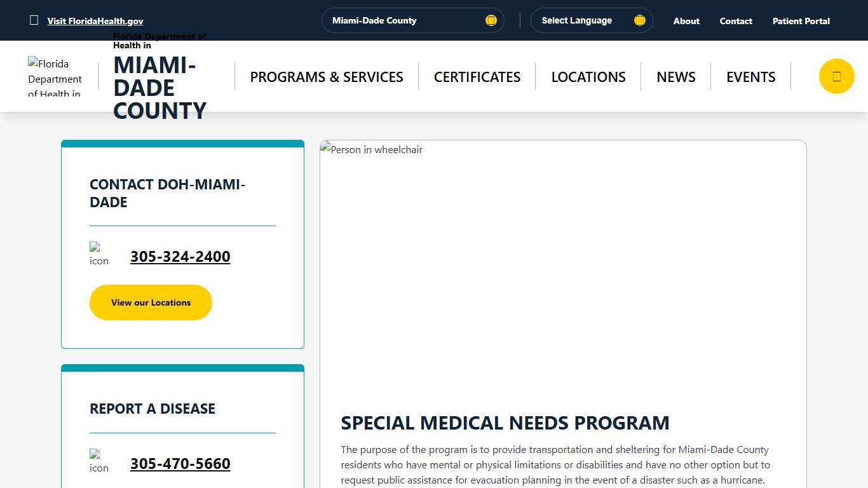Select NEWS from the navigation bar
The height and width of the screenshot is (488, 868).
click(x=675, y=76)
